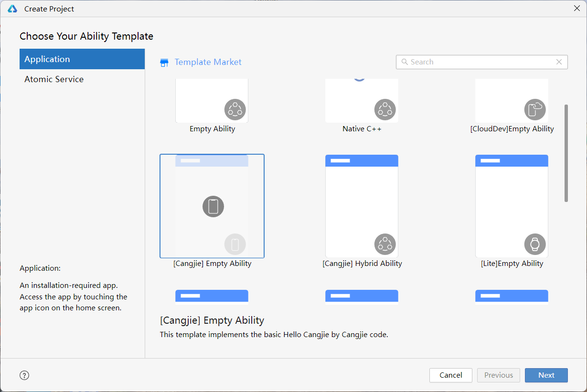Click the cloud phone badge on CloudDev card
587x392 pixels.
(535, 110)
